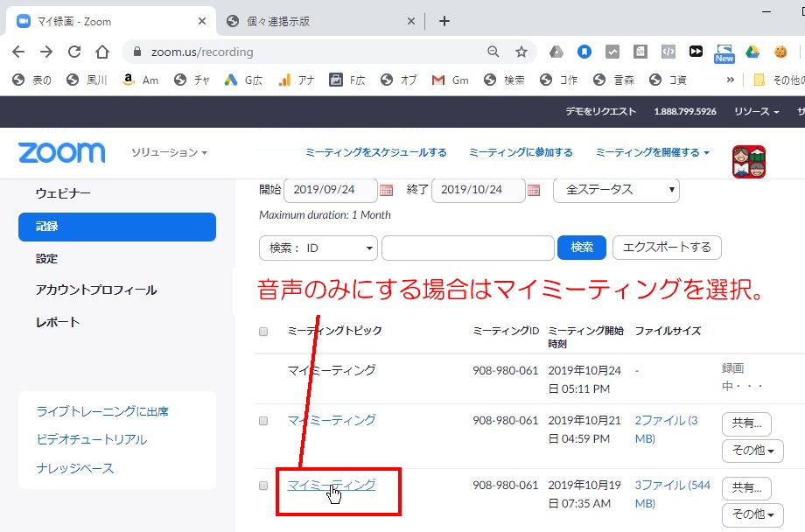Click the Zoom logo
805x532 pixels.
click(x=61, y=152)
